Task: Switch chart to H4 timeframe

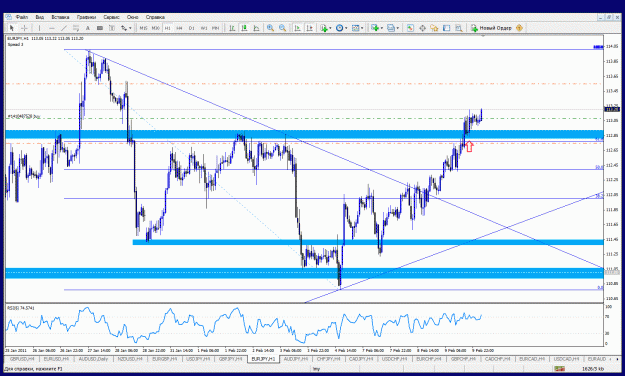Action: [x=179, y=28]
